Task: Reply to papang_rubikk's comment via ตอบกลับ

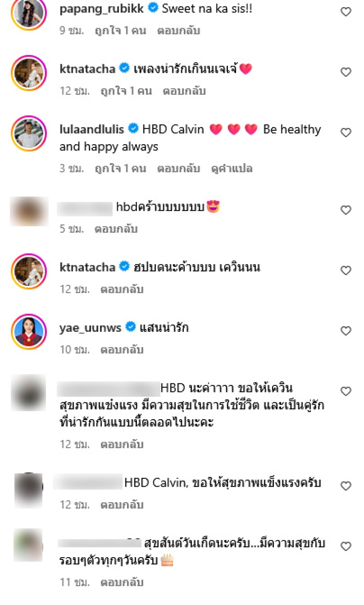Action: click(179, 31)
